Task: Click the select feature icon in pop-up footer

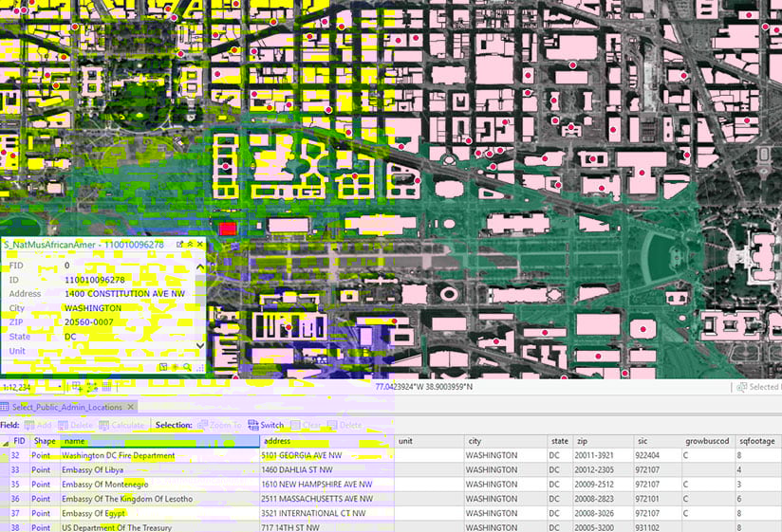Action: tap(162, 367)
